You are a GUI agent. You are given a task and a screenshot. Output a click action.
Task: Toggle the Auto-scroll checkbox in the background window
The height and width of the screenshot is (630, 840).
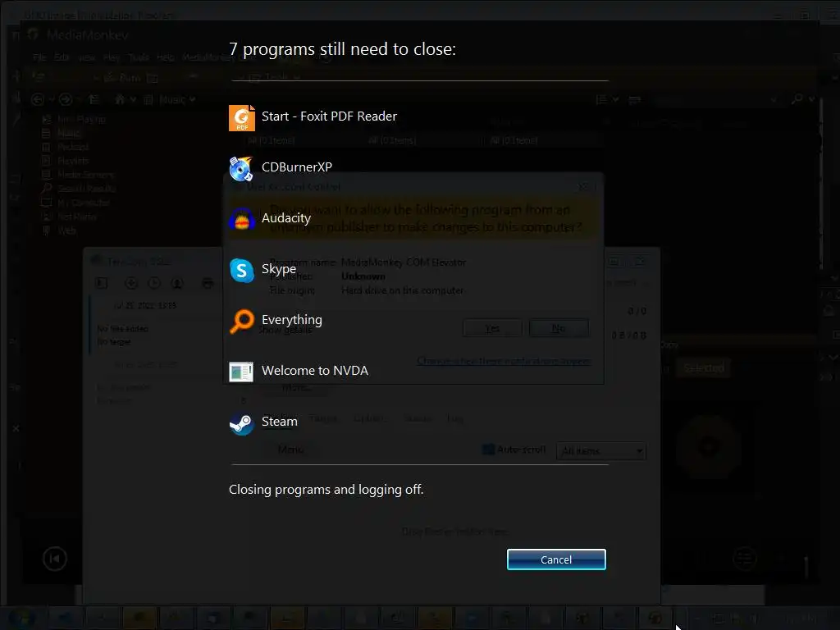488,450
